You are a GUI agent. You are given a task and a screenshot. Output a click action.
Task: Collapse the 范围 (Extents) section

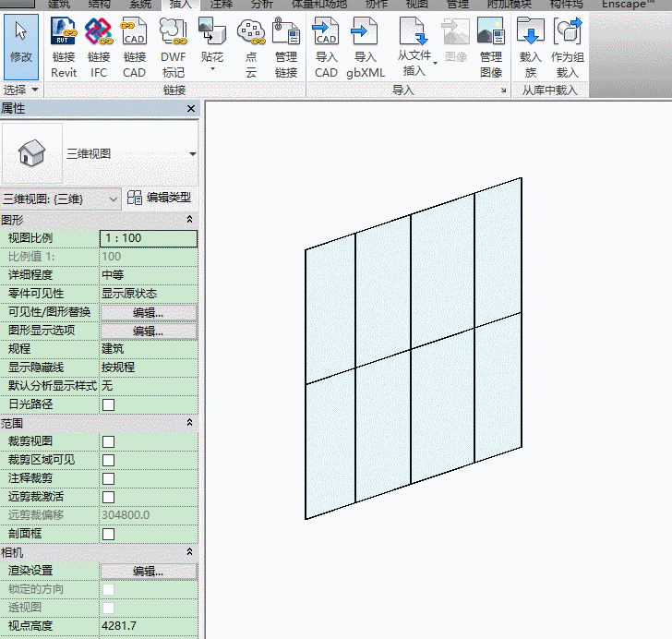click(189, 423)
